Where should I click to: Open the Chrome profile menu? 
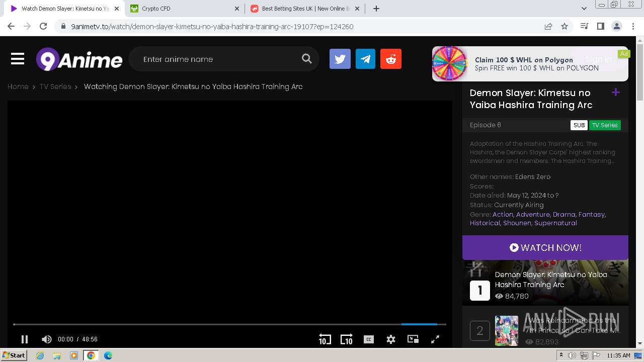point(616,26)
